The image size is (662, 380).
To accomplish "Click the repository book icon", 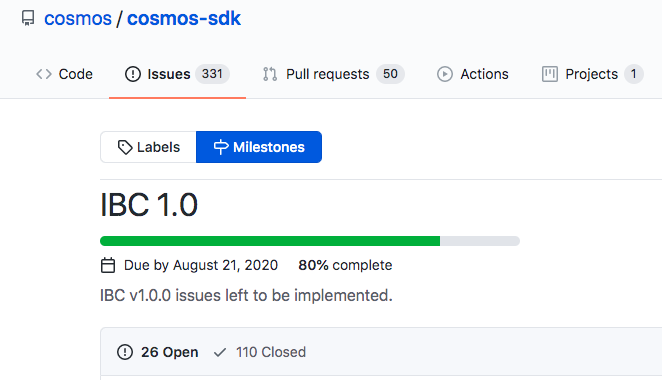I will (28, 18).
